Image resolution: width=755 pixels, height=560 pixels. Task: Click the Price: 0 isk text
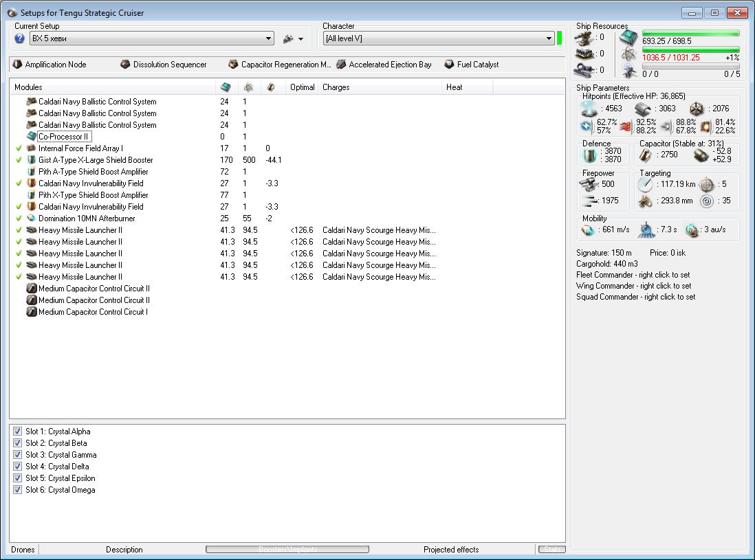click(668, 253)
